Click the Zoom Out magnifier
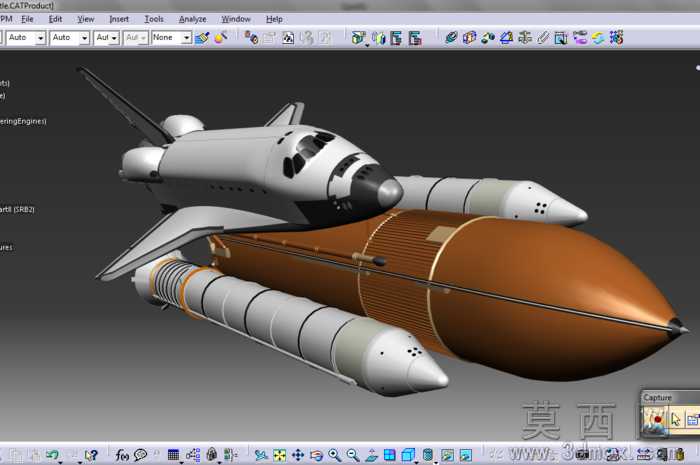Image resolution: width=700 pixels, height=465 pixels. (x=353, y=455)
